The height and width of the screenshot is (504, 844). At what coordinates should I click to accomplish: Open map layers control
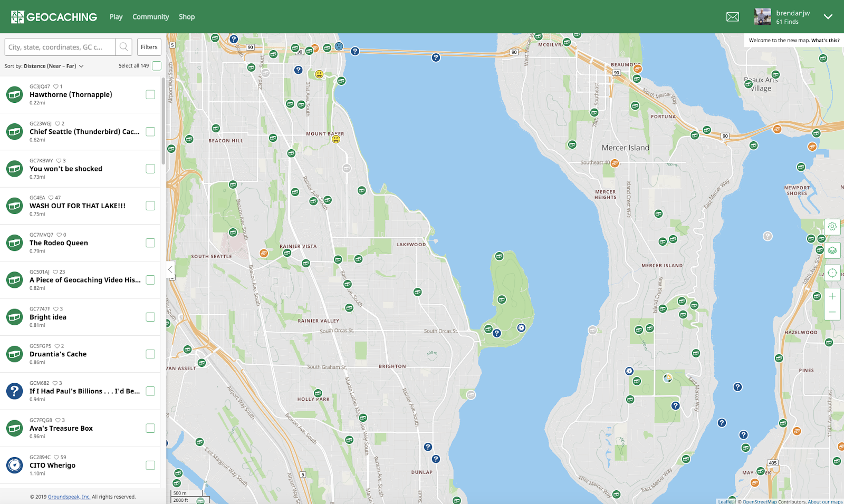point(832,250)
